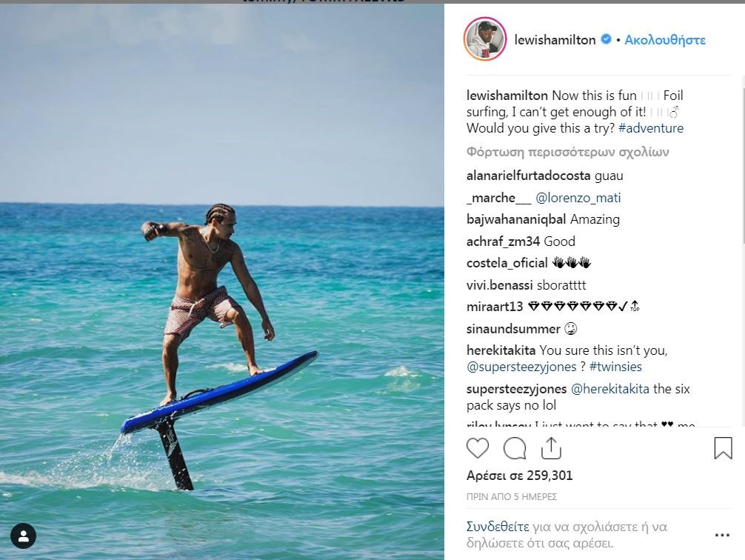Open the three dots more options menu

click(x=722, y=535)
